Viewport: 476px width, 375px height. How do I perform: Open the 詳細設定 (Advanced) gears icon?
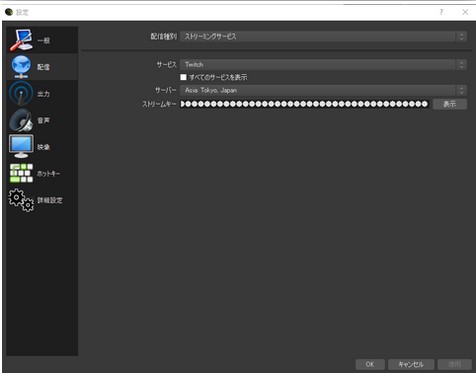point(21,200)
